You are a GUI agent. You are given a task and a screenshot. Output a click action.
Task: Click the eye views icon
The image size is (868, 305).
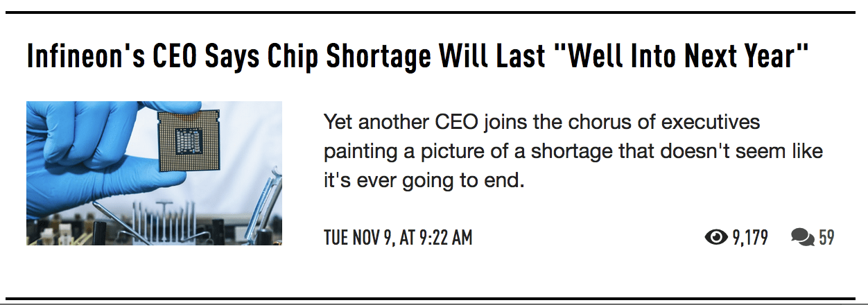click(717, 238)
